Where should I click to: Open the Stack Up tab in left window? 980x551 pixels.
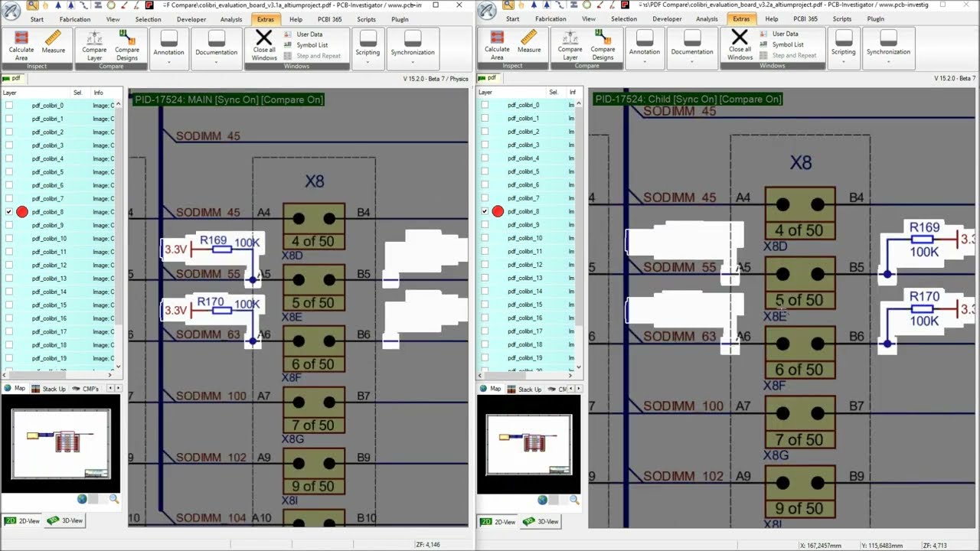click(x=49, y=389)
